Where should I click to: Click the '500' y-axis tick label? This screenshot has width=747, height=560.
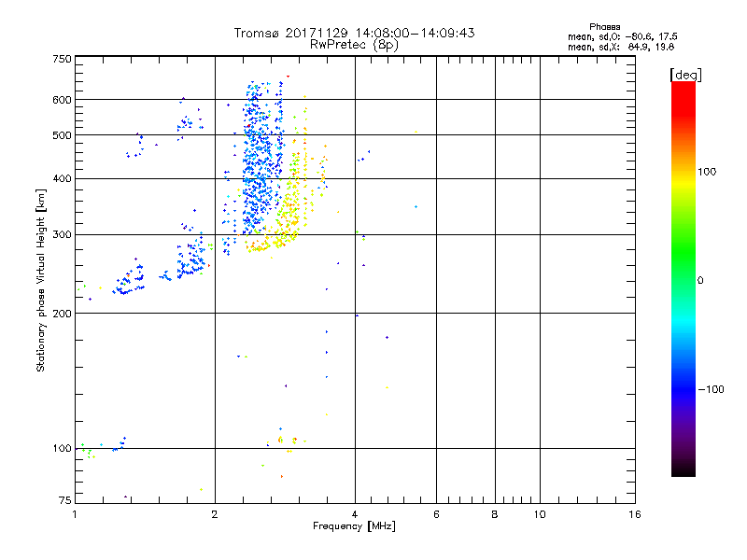(x=62, y=135)
